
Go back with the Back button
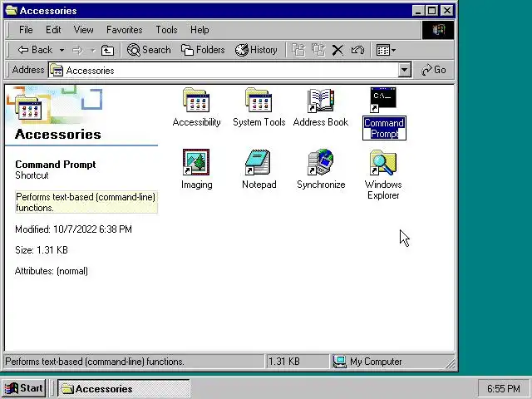pyautogui.click(x=35, y=50)
